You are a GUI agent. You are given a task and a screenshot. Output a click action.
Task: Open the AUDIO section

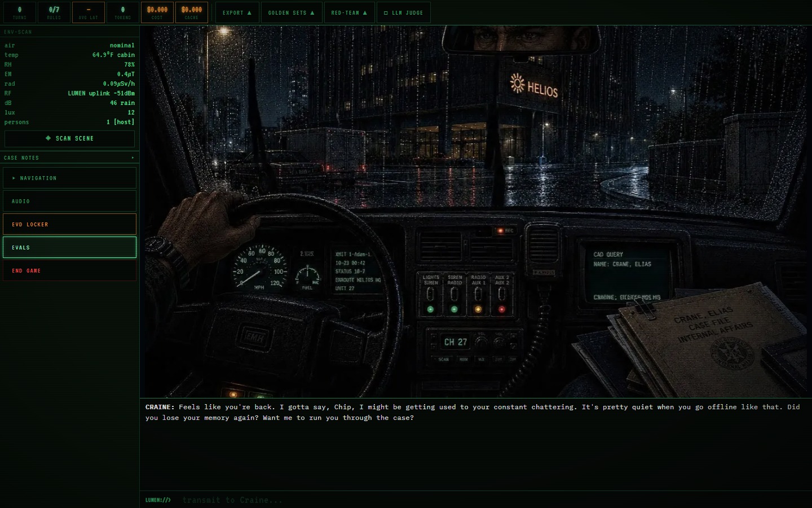69,201
